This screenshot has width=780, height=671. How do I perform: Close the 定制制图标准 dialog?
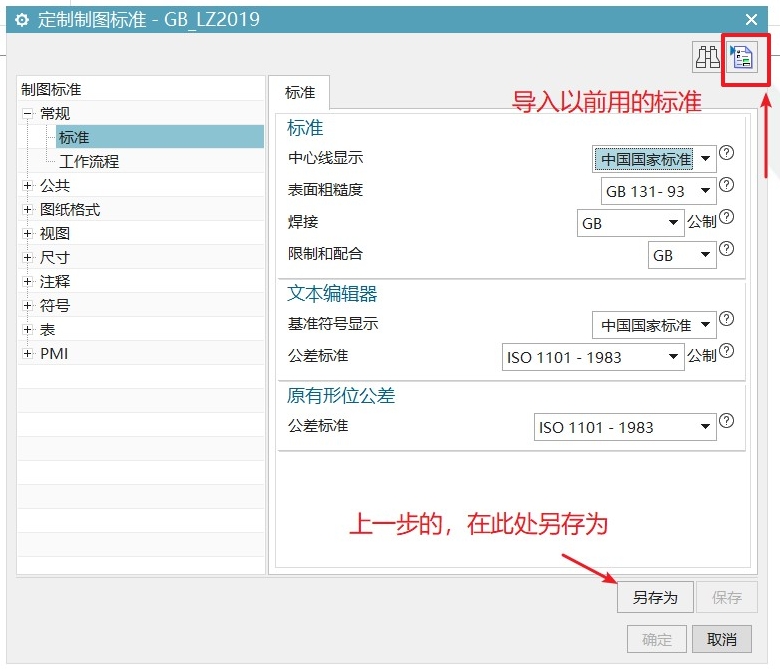(x=752, y=19)
